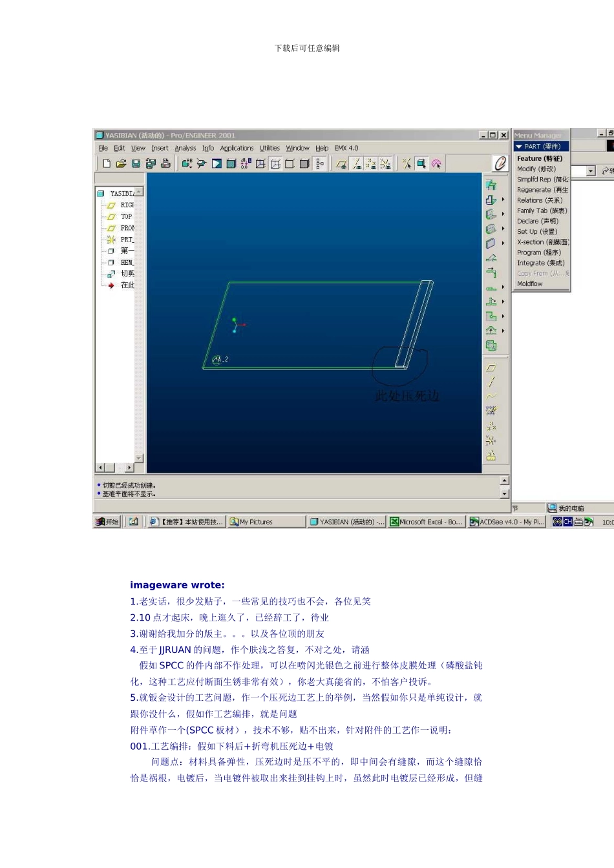This screenshot has width=614, height=868.
Task: Open the File menu
Action: click(x=103, y=149)
